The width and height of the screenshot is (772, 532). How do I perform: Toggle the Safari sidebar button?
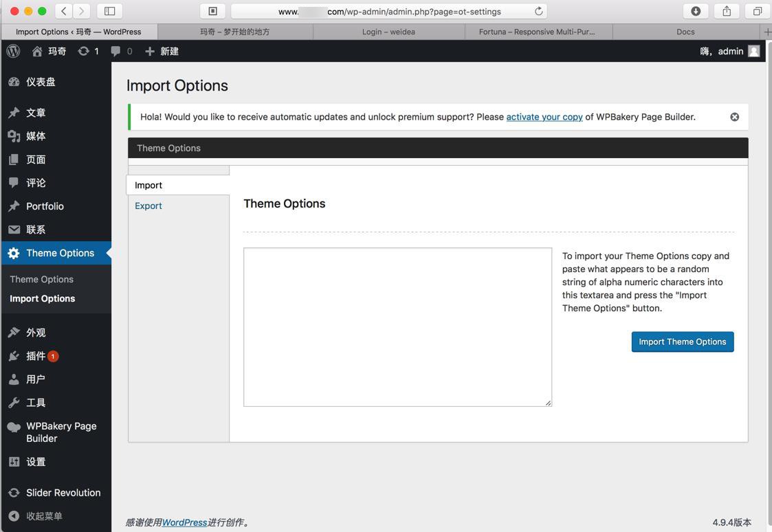click(x=110, y=11)
